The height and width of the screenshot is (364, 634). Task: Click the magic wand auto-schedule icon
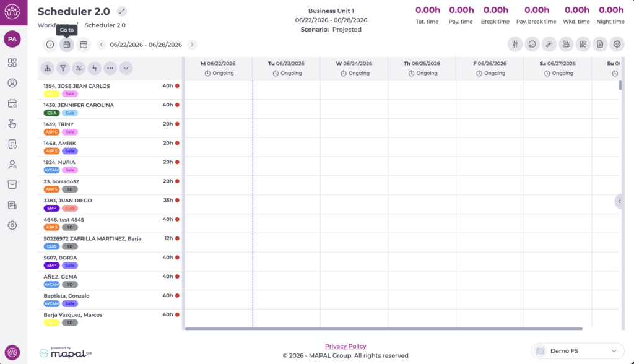(x=549, y=45)
